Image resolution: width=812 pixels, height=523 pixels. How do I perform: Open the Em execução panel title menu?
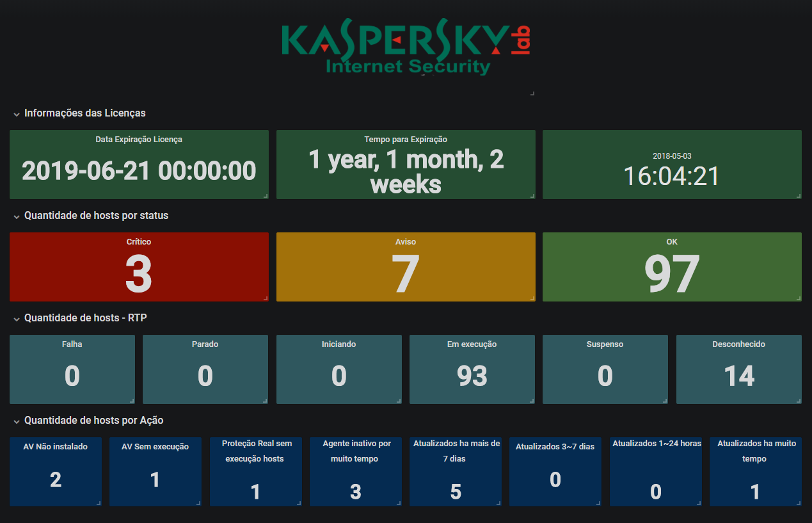tap(472, 344)
